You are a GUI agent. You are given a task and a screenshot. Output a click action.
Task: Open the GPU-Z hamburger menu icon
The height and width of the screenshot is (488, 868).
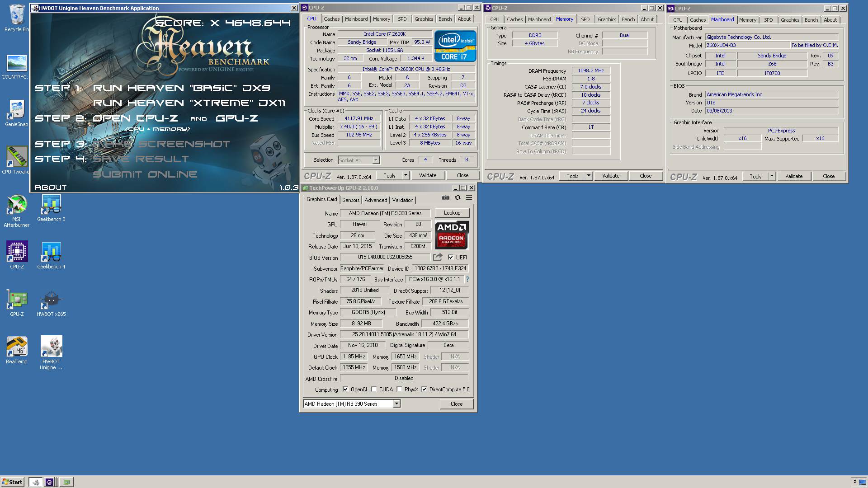pos(469,198)
